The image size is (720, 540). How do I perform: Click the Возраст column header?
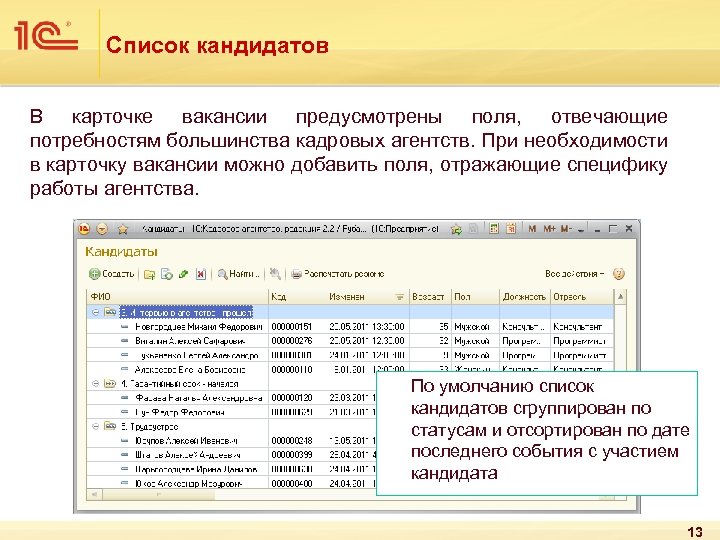click(x=430, y=297)
